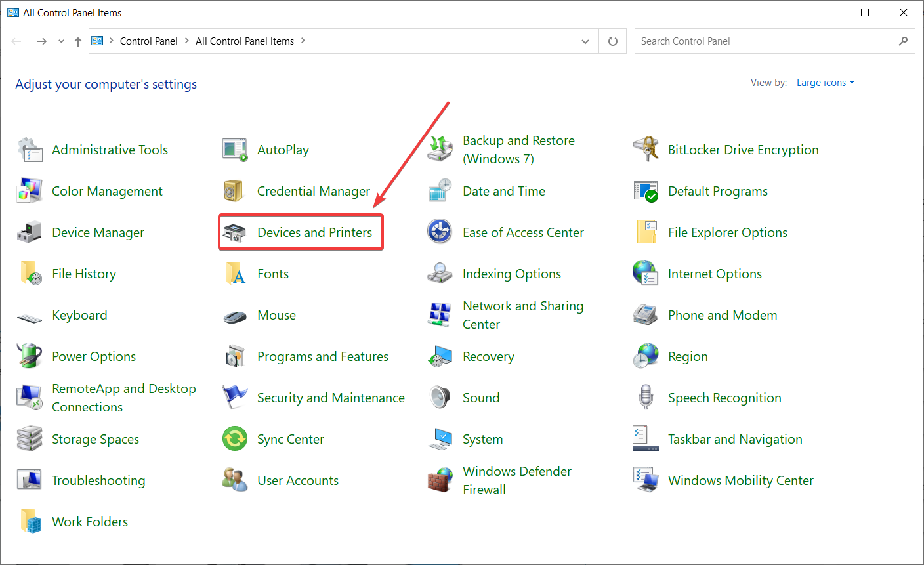The height and width of the screenshot is (565, 924).
Task: Click the Search Control Panel field
Action: point(775,41)
